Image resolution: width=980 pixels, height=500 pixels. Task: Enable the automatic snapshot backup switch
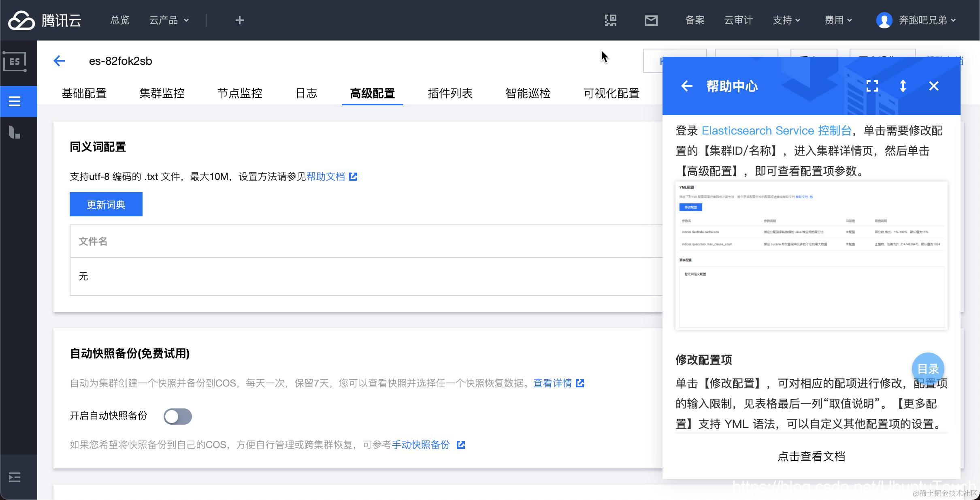coord(177,416)
